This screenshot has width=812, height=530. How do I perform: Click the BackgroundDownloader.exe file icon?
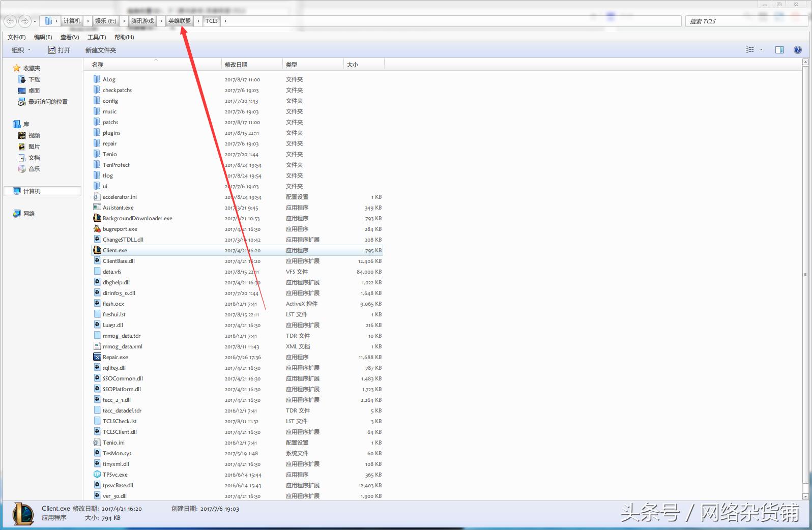[97, 218]
